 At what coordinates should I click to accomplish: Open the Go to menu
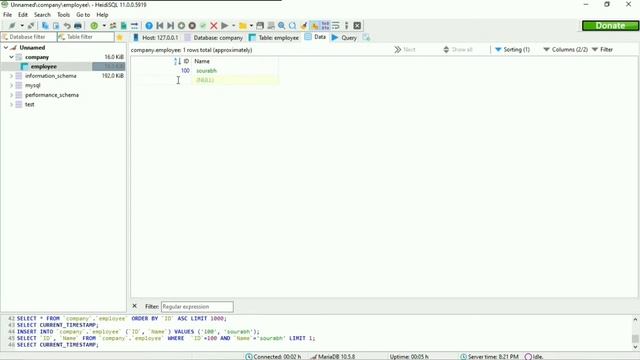[83, 15]
